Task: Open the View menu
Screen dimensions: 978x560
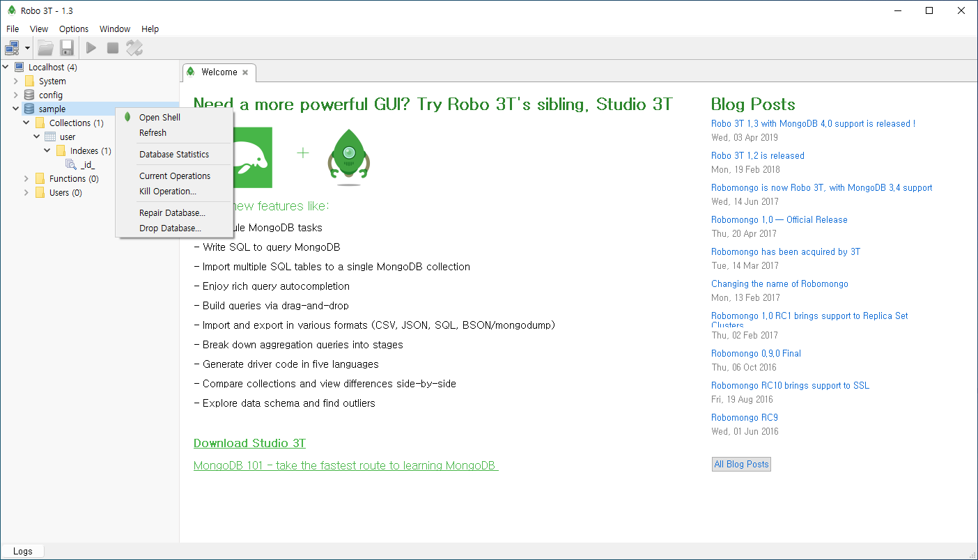Action: [39, 29]
